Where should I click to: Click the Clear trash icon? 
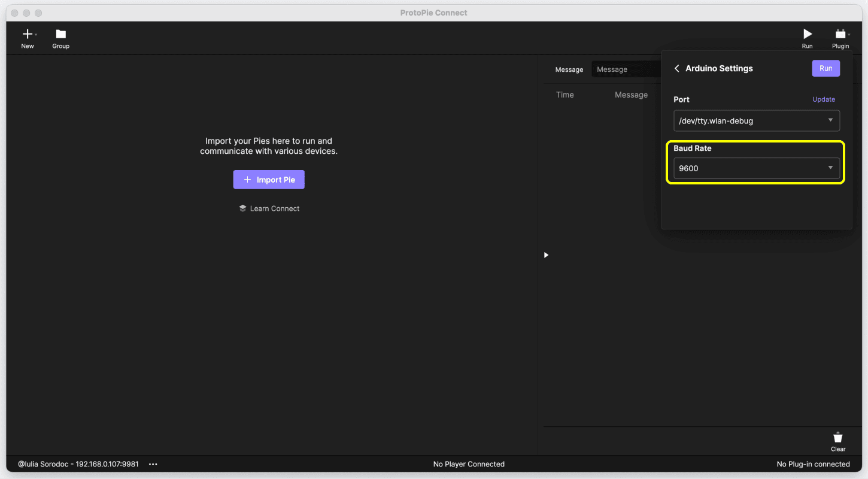pyautogui.click(x=837, y=438)
